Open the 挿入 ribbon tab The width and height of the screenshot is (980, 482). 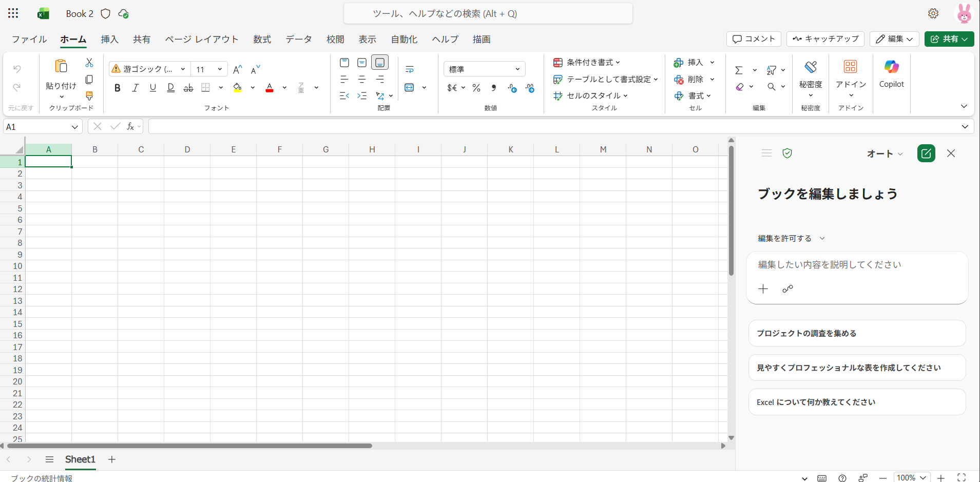click(109, 40)
